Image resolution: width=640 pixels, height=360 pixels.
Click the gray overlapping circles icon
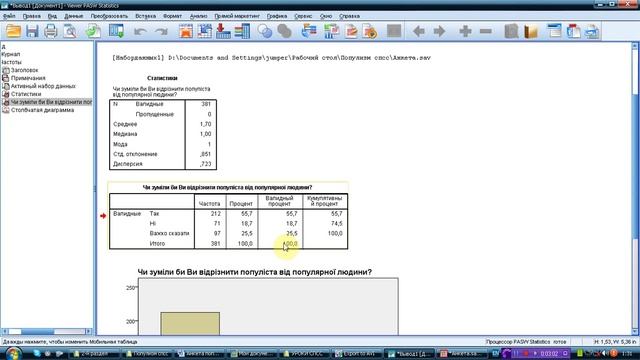point(284,31)
